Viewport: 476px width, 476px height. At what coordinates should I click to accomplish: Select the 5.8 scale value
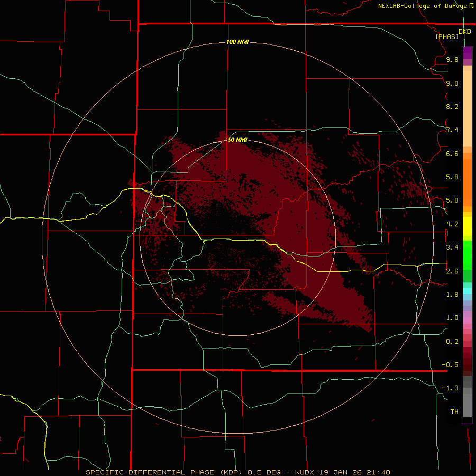[x=452, y=177]
